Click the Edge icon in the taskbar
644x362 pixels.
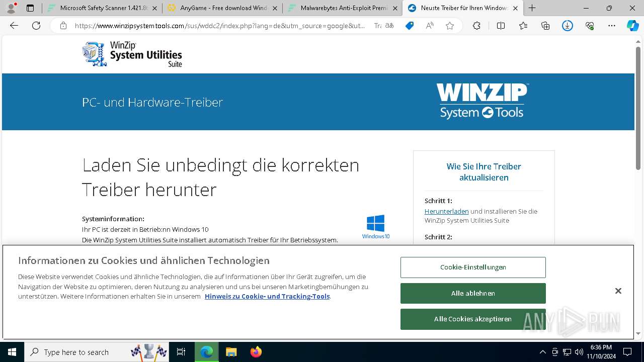tap(207, 352)
